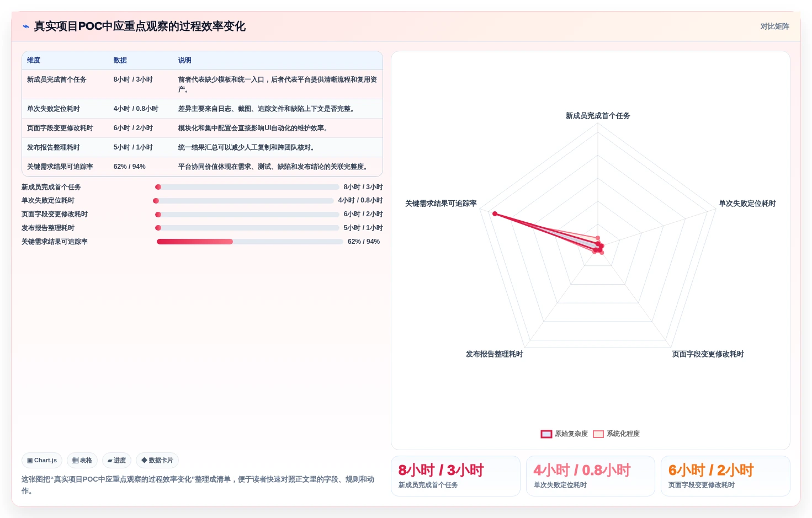
Task: Click description starting 统一结果汇总
Action: (x=248, y=147)
